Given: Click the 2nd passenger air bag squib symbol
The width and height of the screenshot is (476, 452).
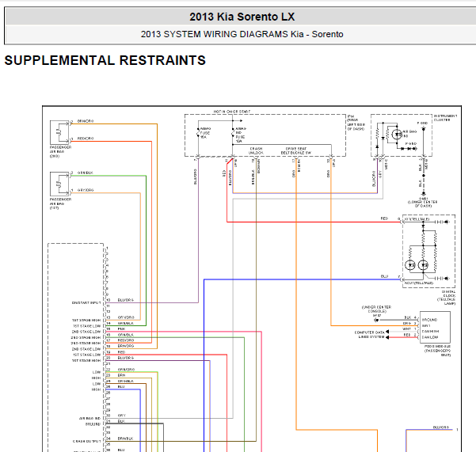Looking at the screenshot, I should pos(59,132).
